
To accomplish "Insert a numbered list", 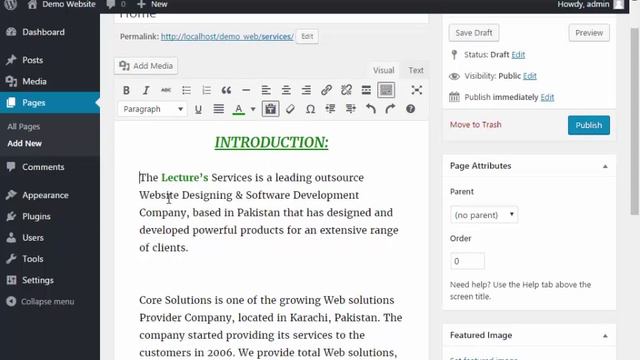I will (x=206, y=90).
